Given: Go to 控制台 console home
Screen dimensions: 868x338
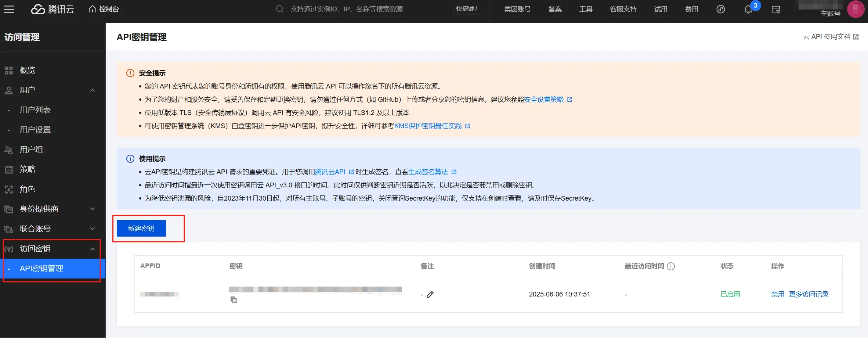Looking at the screenshot, I should pyautogui.click(x=104, y=9).
